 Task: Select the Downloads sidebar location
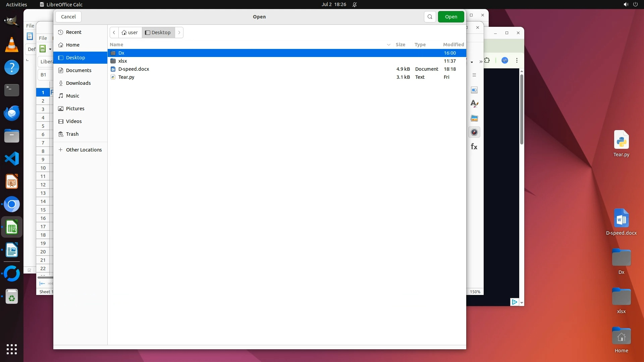(x=78, y=83)
